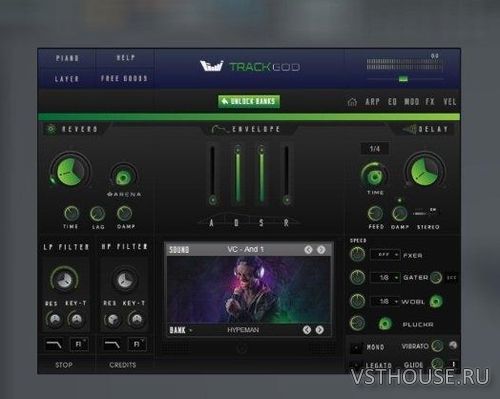Screen dimensions: 500x399
Task: Toggle the Gater enable knob button
Action: click(436, 277)
